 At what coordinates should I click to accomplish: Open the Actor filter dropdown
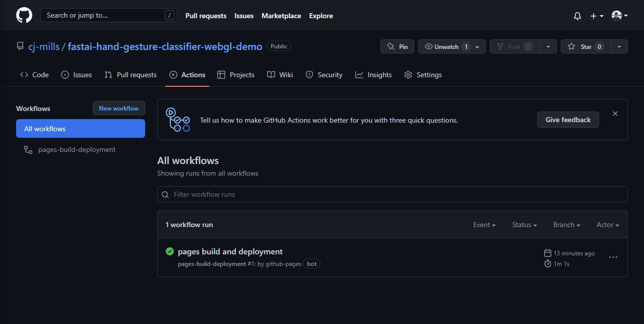(x=608, y=225)
